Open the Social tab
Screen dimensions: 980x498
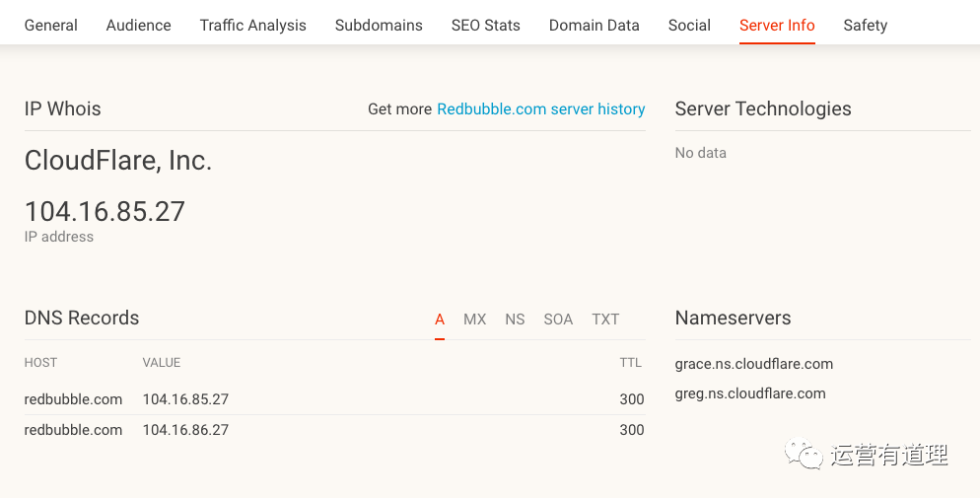click(689, 25)
